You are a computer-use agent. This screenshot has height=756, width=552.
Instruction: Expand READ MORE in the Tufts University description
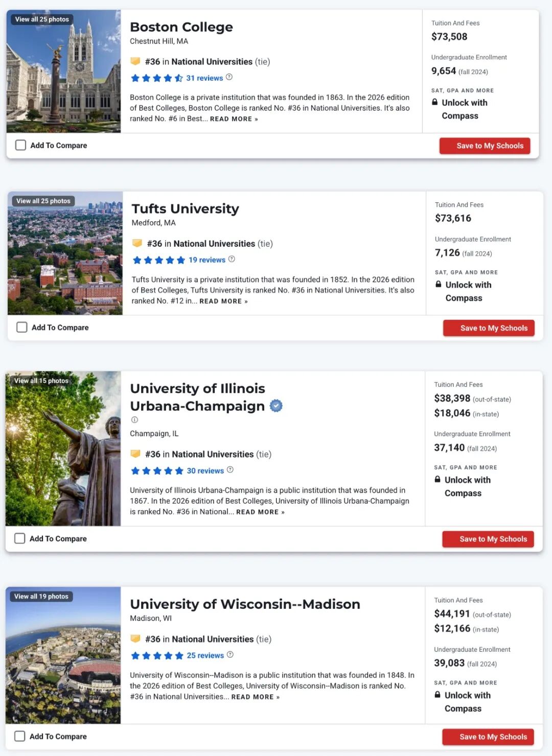224,301
